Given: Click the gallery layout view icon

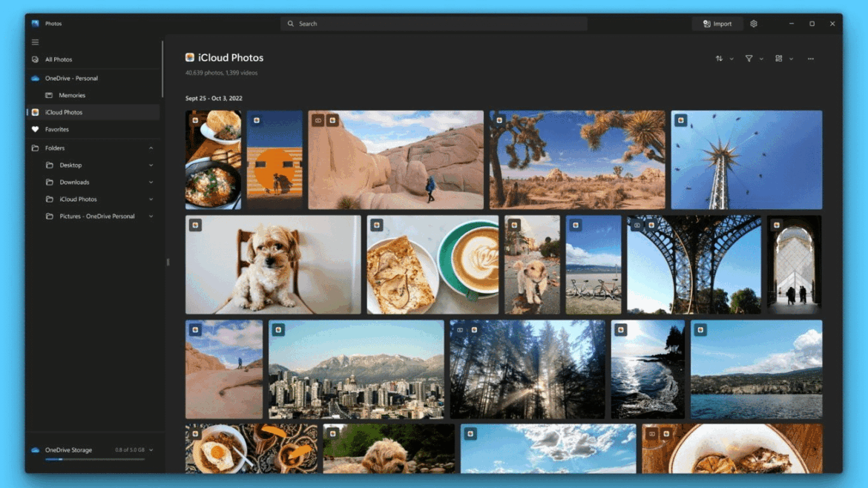Looking at the screenshot, I should [780, 58].
